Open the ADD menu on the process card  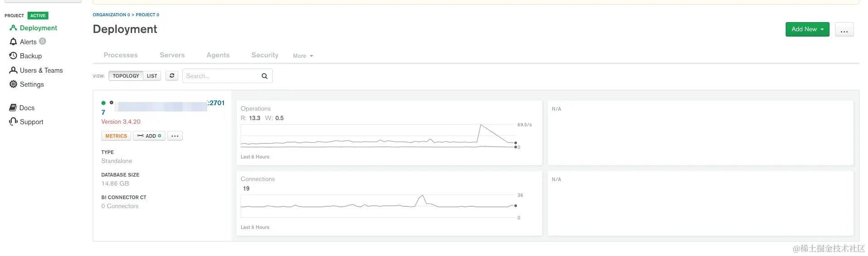[x=149, y=136]
